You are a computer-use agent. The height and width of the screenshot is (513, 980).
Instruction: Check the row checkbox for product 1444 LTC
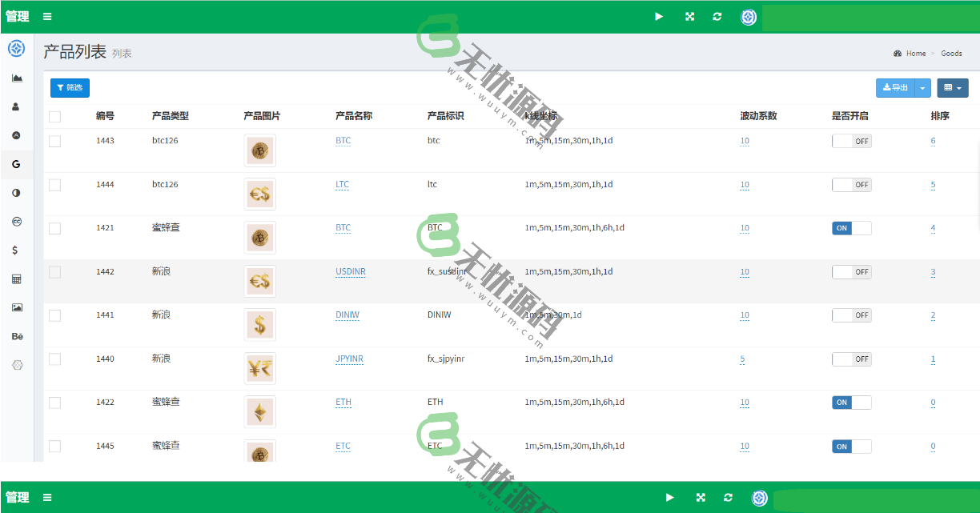click(54, 184)
